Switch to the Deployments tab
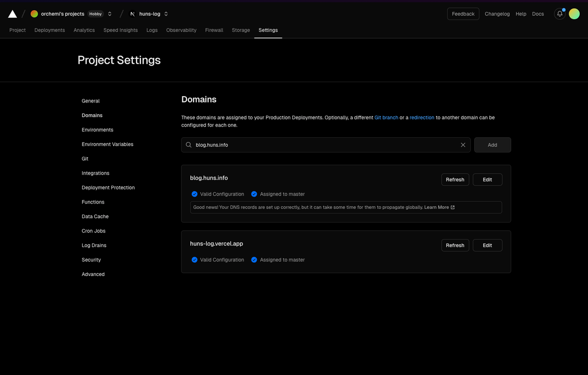The image size is (588, 375). tap(49, 30)
